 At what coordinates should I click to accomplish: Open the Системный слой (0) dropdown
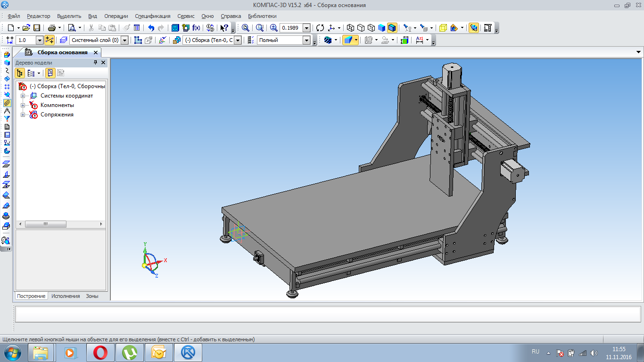(124, 40)
